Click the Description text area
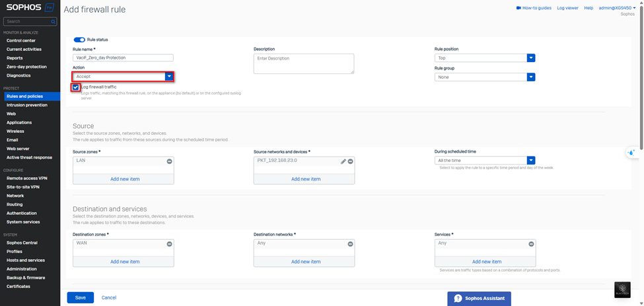This screenshot has height=306, width=644. point(303,63)
